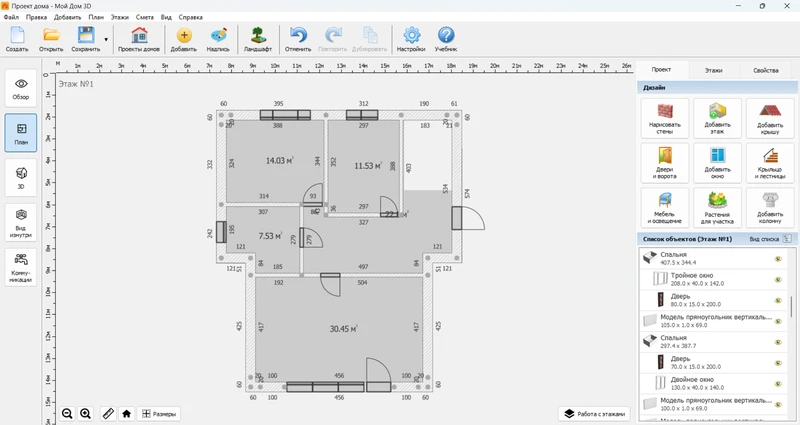Select the Надпись text label tool

pyautogui.click(x=218, y=39)
